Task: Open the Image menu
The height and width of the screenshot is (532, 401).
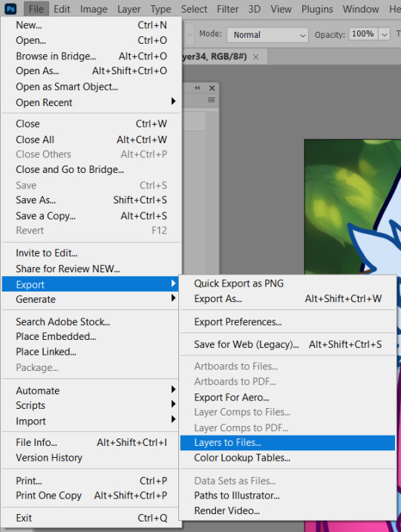Action: pyautogui.click(x=94, y=9)
